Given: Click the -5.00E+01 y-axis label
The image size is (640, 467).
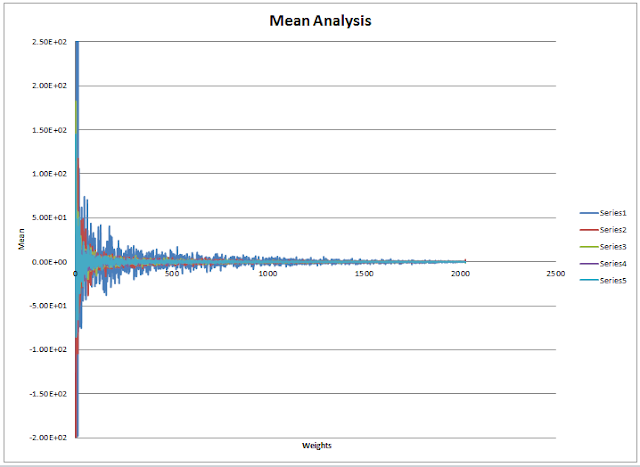Looking at the screenshot, I should (48, 306).
